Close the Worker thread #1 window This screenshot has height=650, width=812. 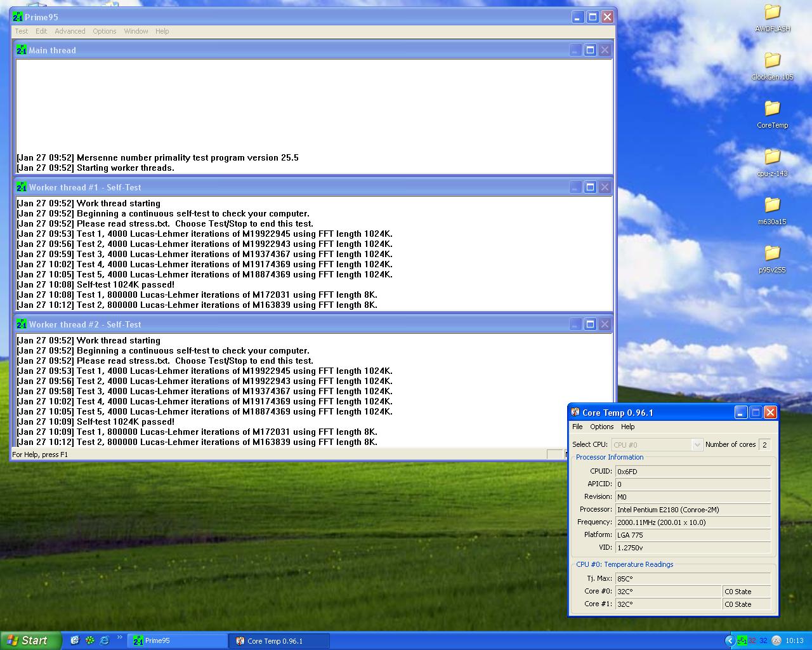pos(605,187)
